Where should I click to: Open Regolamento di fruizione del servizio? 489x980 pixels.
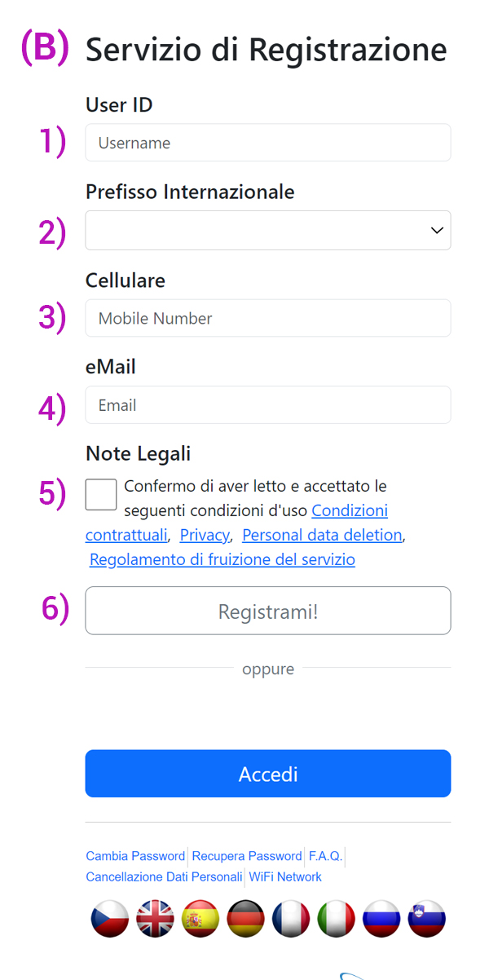(x=222, y=559)
